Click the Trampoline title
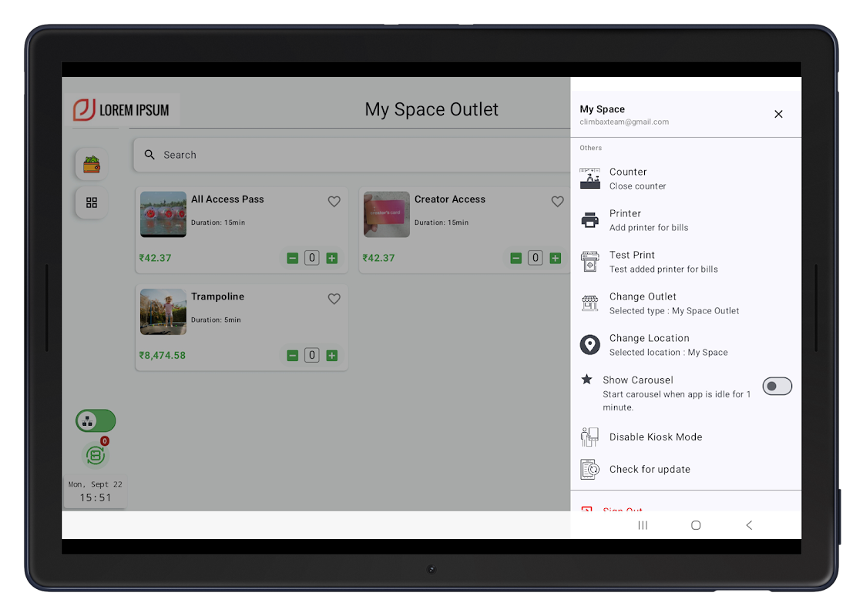Viewport: 863px width, 616px height. pyautogui.click(x=217, y=296)
